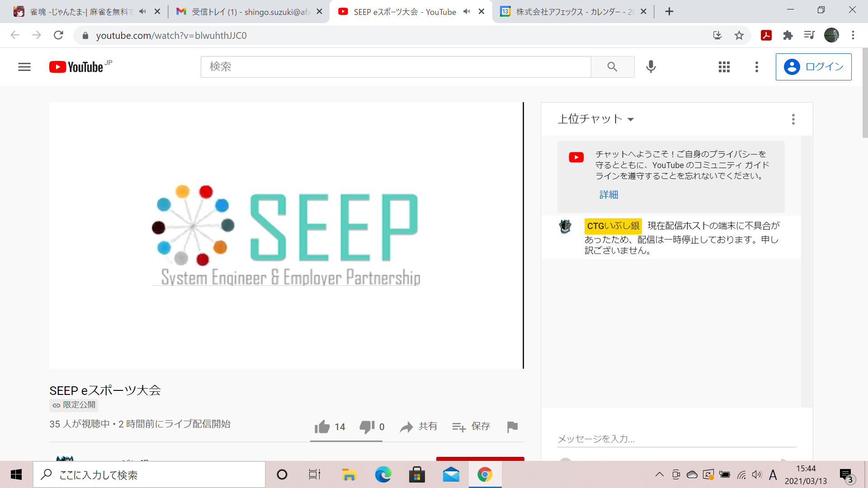Open Task View on the taskbar
This screenshot has height=488, width=868.
tap(315, 475)
